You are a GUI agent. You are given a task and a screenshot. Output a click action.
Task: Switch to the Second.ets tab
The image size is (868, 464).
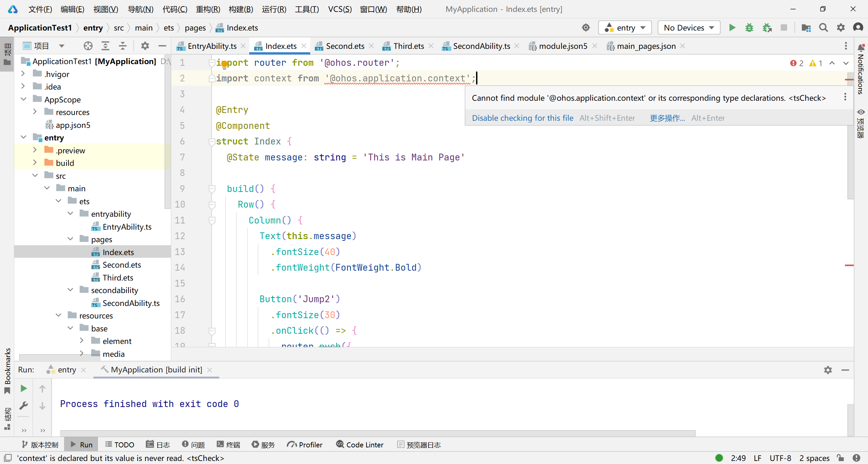(x=344, y=46)
